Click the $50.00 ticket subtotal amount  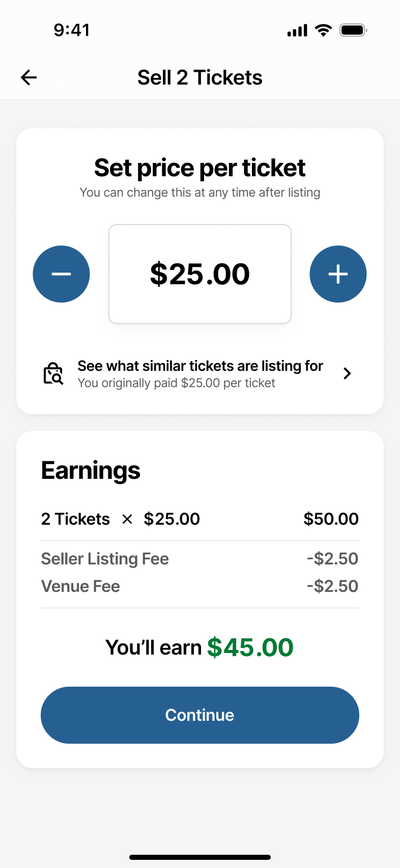(331, 519)
